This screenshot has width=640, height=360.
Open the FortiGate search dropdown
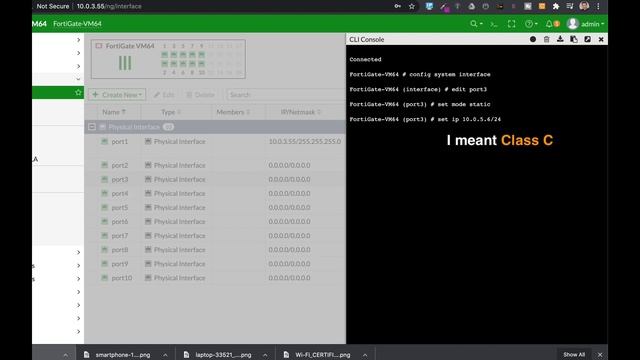pyautogui.click(x=476, y=24)
